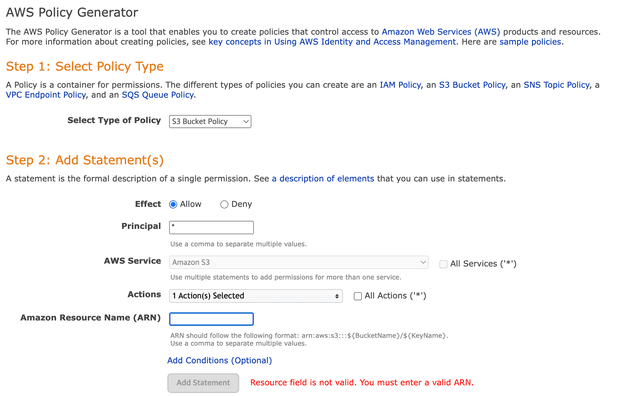Image resolution: width=630 pixels, height=397 pixels.
Task: Visit the IAM Policy link
Action: point(400,85)
